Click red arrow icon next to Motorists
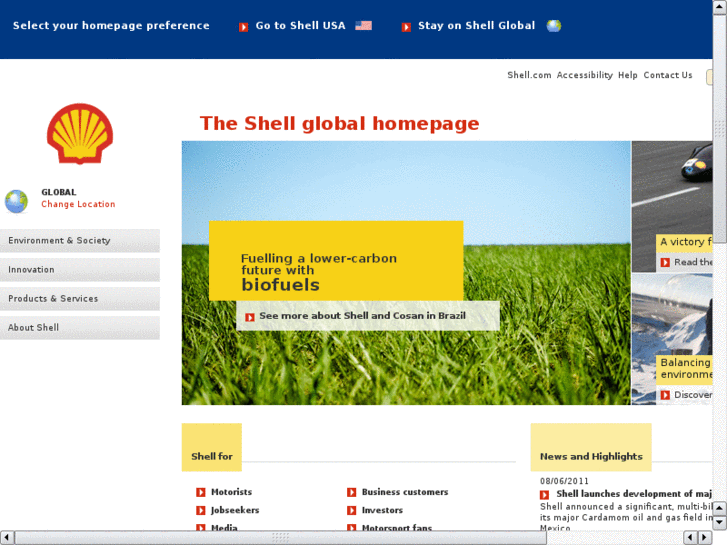This screenshot has height=545, width=727. [x=201, y=492]
